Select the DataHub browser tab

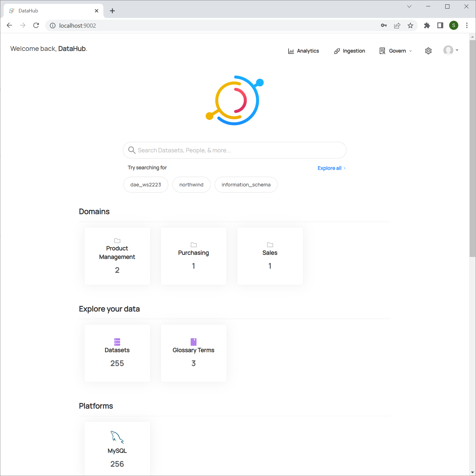(53, 11)
